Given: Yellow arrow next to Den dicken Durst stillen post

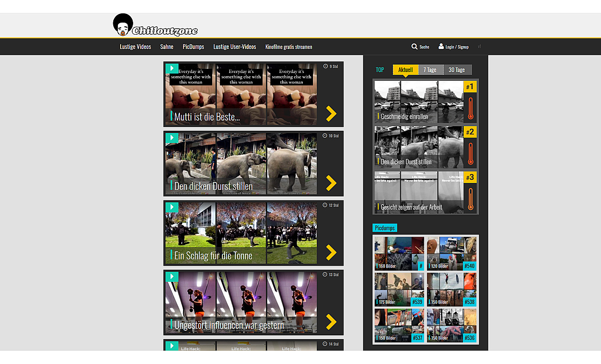Looking at the screenshot, I should pos(331,183).
